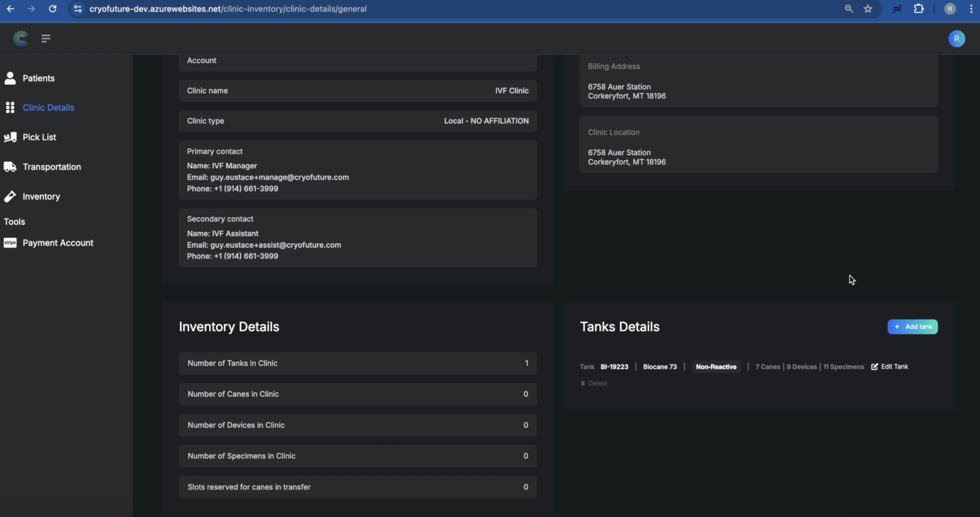This screenshot has height=517, width=980.
Task: Bookmark this page with star icon
Action: click(868, 9)
